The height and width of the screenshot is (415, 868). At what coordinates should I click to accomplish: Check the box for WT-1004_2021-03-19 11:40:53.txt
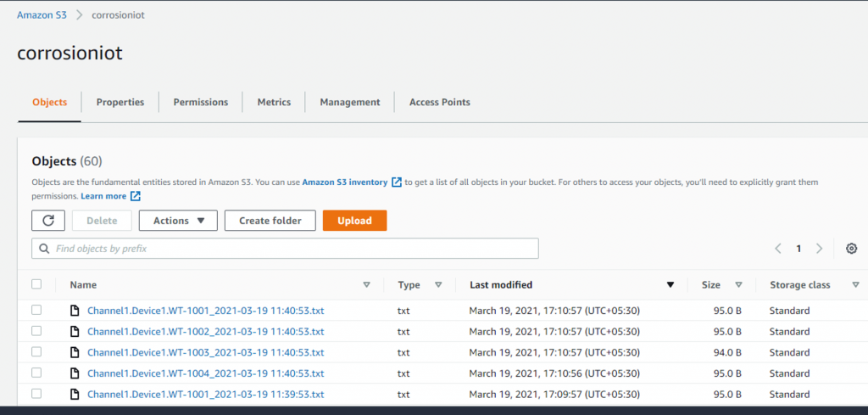pyautogui.click(x=36, y=373)
